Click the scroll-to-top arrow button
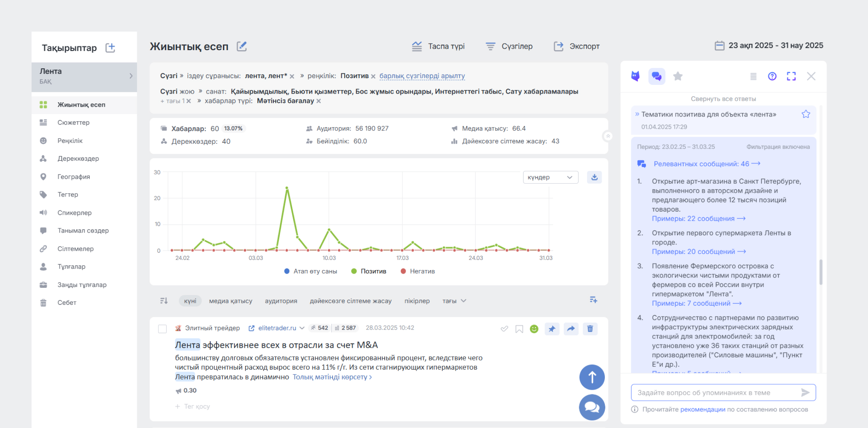 coord(592,377)
